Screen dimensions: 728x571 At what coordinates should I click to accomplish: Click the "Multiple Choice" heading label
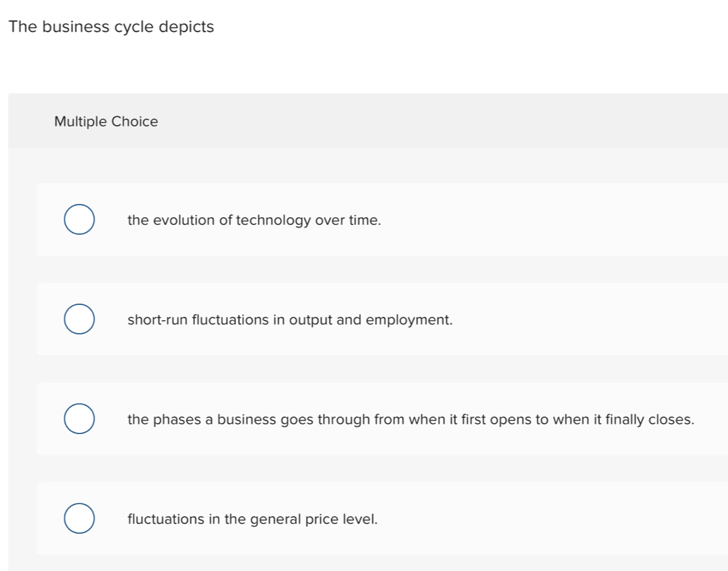click(x=106, y=122)
